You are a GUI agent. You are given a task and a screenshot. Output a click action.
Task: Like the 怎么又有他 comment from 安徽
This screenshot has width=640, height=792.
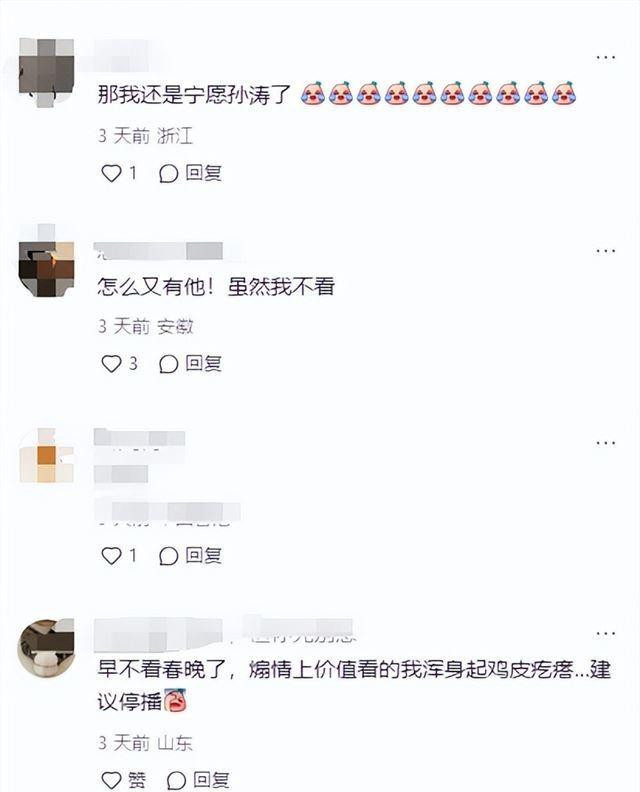coord(111,364)
